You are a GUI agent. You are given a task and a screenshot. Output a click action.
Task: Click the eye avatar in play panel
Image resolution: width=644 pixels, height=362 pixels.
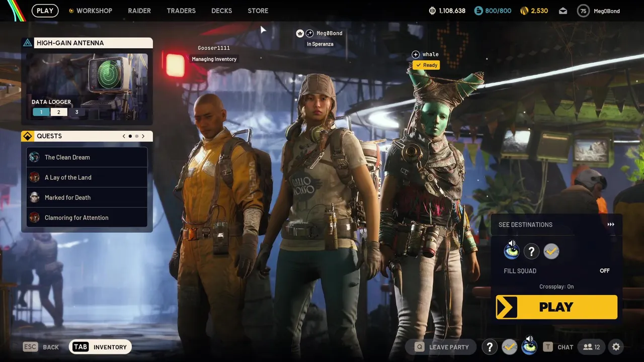(x=512, y=251)
